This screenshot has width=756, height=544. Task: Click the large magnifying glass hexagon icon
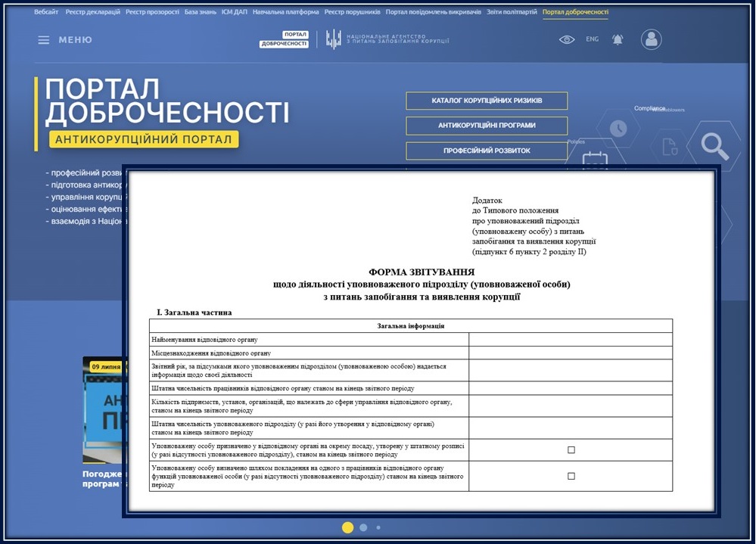point(713,145)
